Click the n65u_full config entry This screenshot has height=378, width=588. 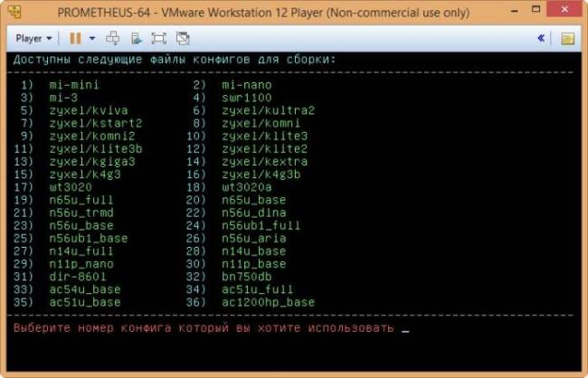click(81, 200)
